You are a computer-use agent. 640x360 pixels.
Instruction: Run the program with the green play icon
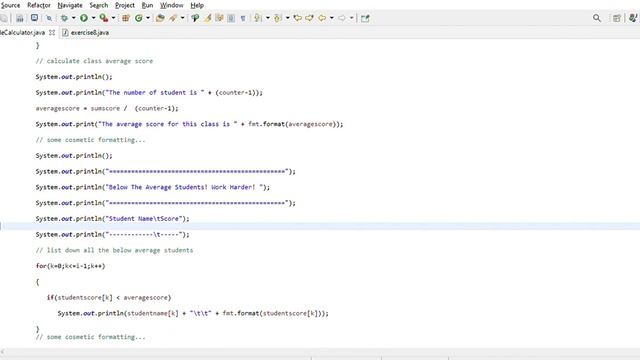tap(84, 18)
